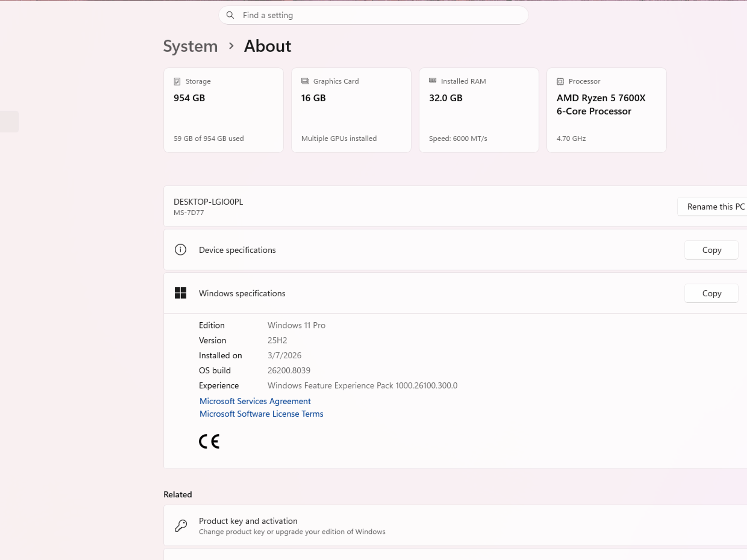Click the Related section heading
The height and width of the screenshot is (560, 747).
[x=178, y=494]
